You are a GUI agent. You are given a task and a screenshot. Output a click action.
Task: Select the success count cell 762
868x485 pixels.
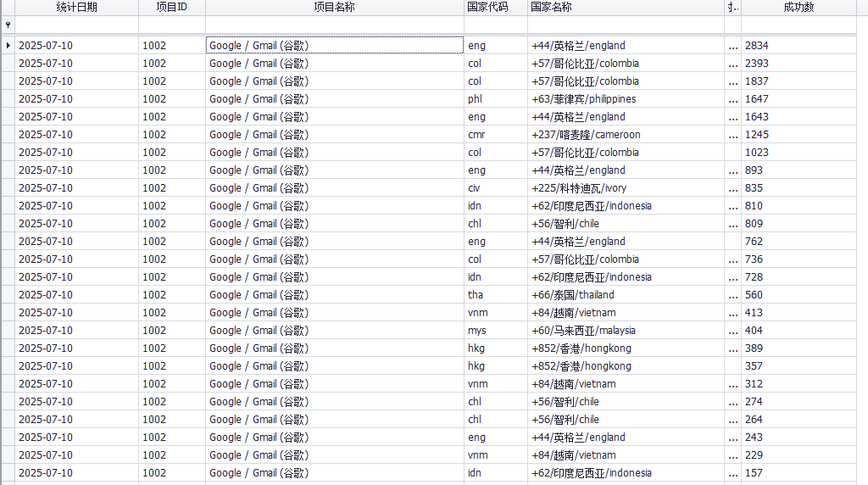tap(798, 242)
